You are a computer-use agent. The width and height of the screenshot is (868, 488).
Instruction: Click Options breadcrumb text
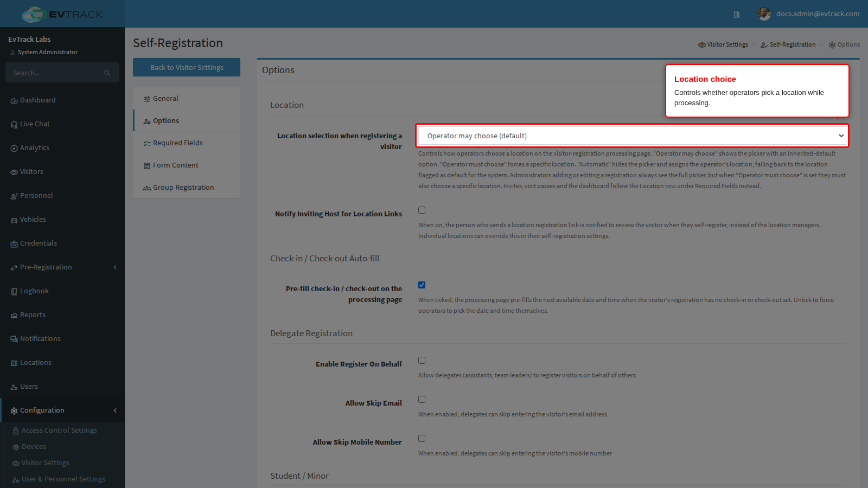[x=848, y=44]
